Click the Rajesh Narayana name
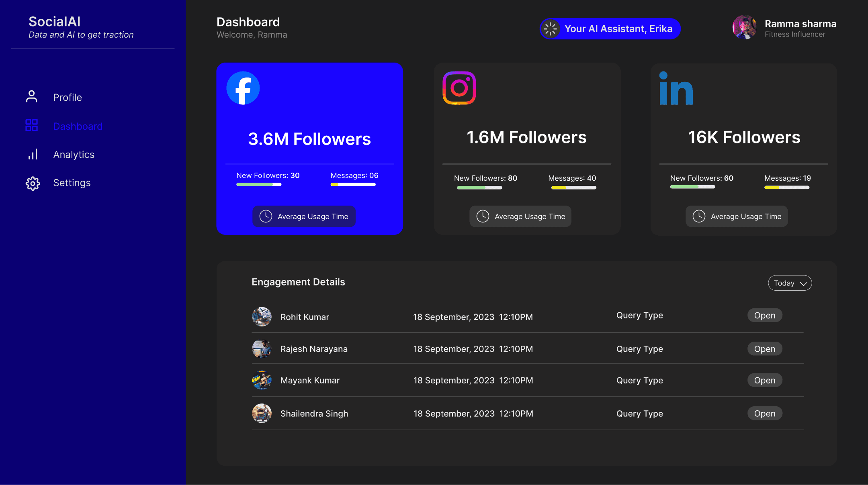 click(314, 349)
